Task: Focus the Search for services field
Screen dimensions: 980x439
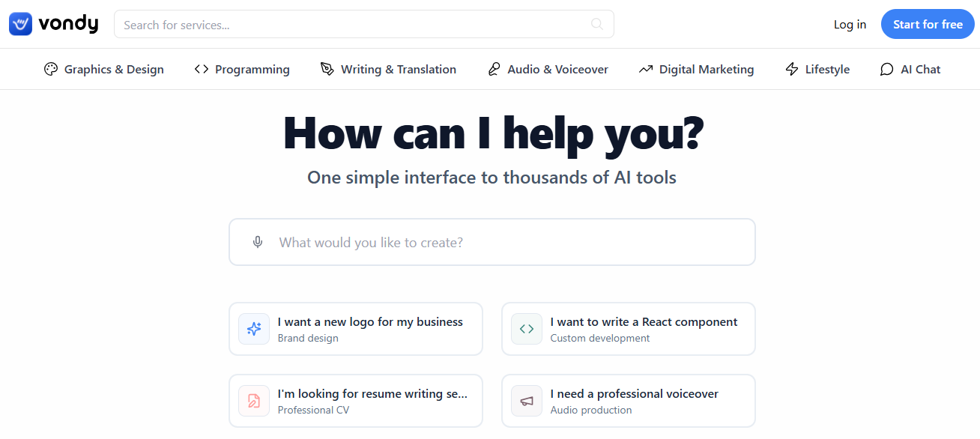Action: 352,25
